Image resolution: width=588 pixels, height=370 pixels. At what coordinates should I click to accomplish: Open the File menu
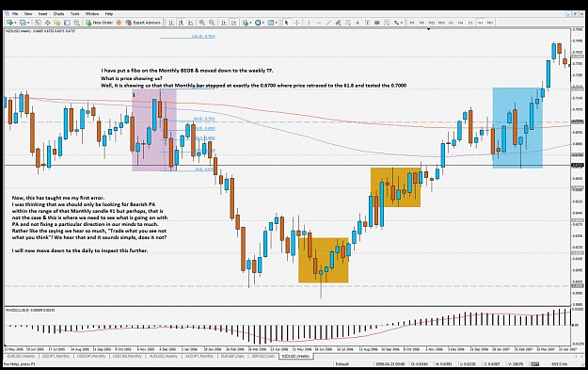click(15, 14)
